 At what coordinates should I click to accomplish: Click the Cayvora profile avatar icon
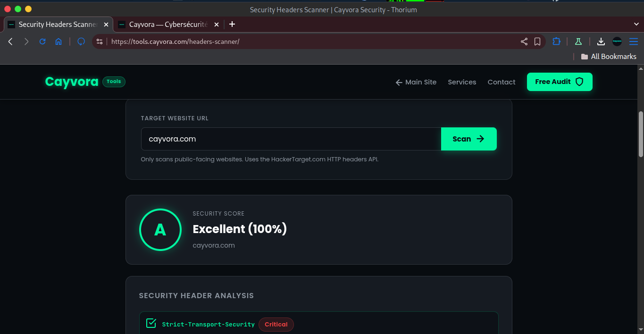617,42
